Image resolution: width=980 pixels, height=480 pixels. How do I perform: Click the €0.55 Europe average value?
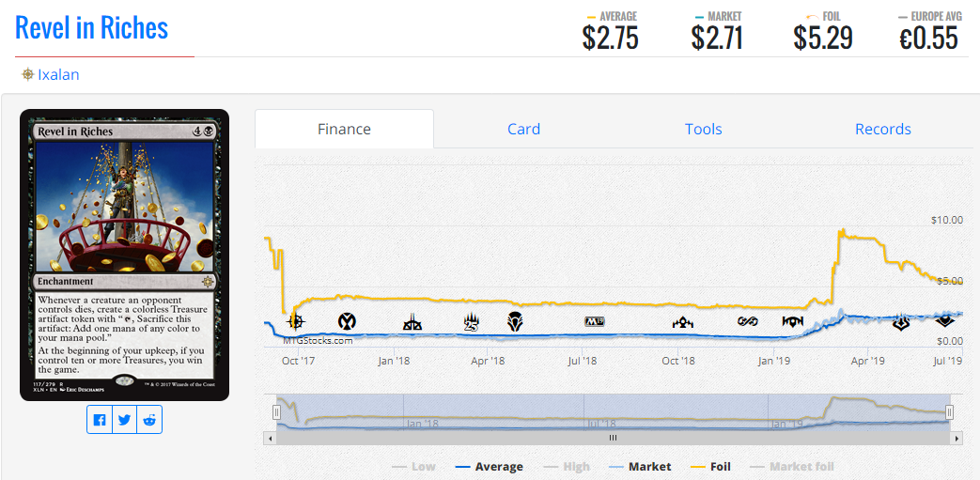(928, 39)
